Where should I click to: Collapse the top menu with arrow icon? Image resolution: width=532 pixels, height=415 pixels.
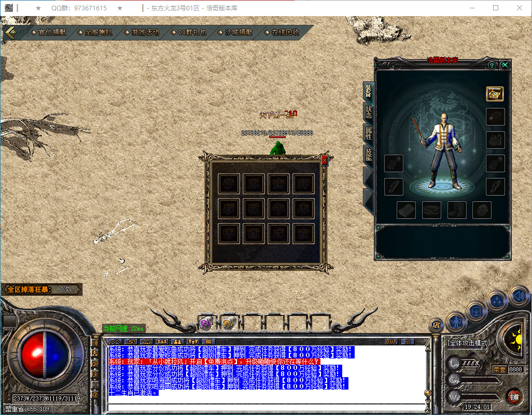11,33
